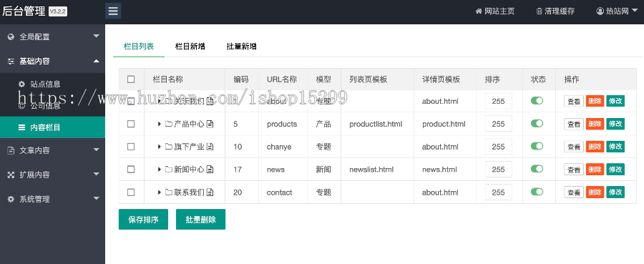This screenshot has width=644, height=264.
Task: Toggle status switch of products row
Action: pos(537,124)
